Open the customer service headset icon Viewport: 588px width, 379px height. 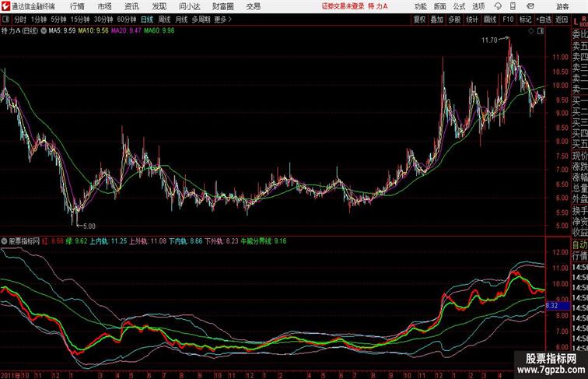498,6
